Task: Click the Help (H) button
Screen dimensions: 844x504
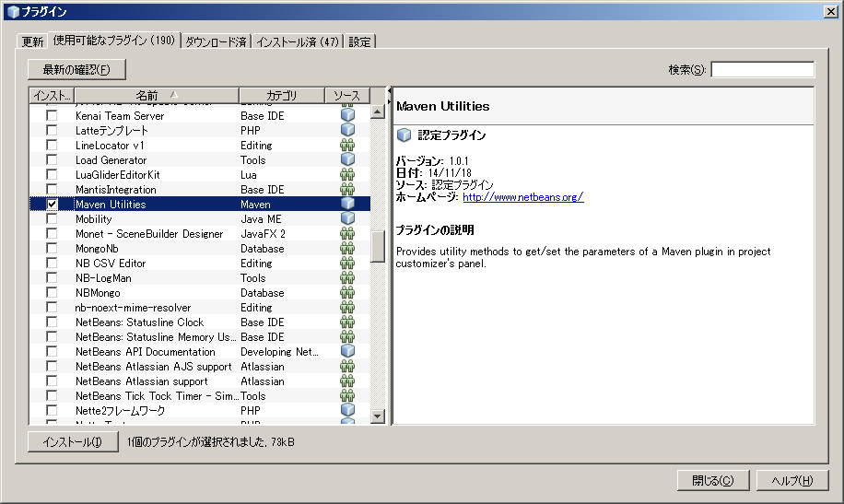Action: (792, 480)
